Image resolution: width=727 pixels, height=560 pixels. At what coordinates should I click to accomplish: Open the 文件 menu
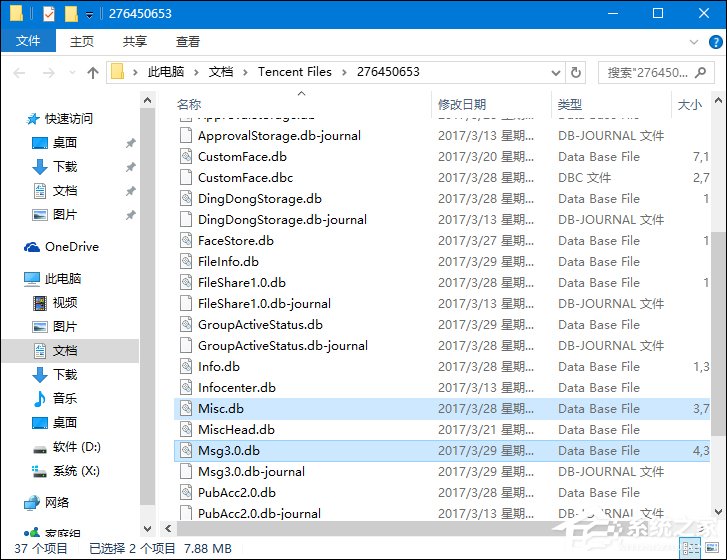[x=28, y=42]
